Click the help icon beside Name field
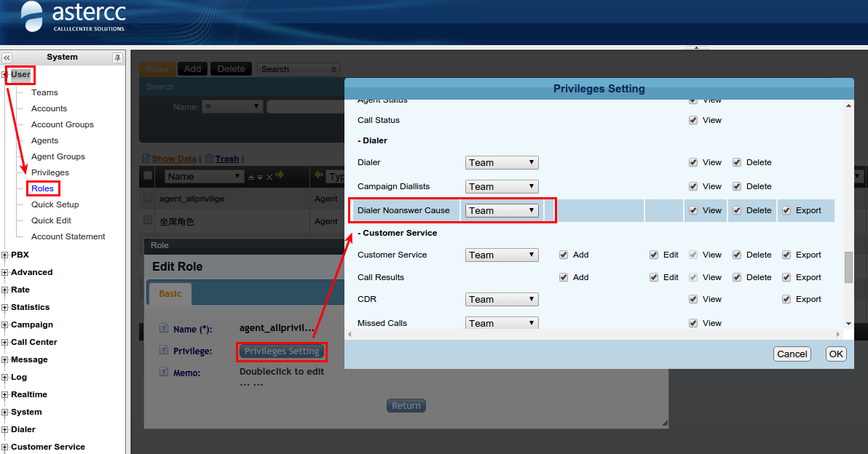Image resolution: width=868 pixels, height=454 pixels. (x=163, y=330)
